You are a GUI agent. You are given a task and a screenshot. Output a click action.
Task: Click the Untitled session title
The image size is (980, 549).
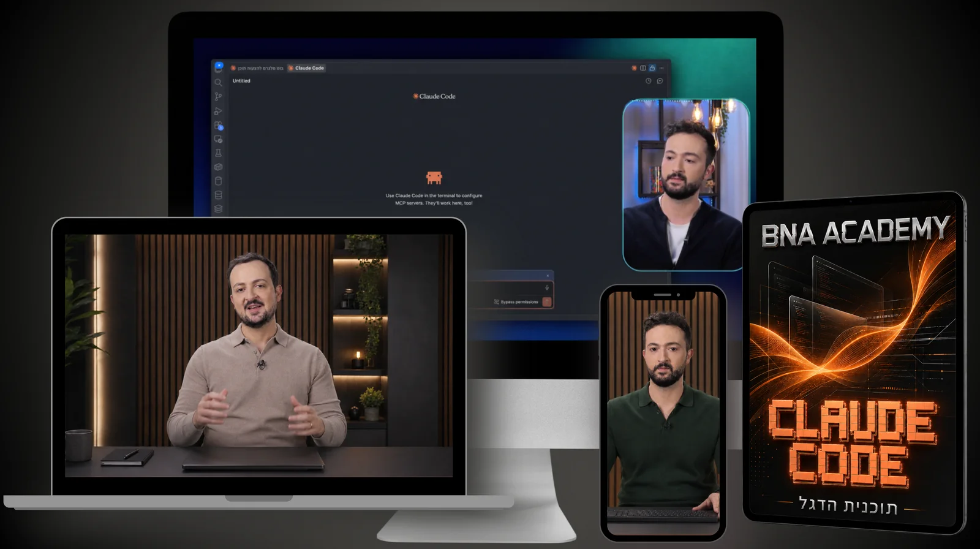pos(241,81)
